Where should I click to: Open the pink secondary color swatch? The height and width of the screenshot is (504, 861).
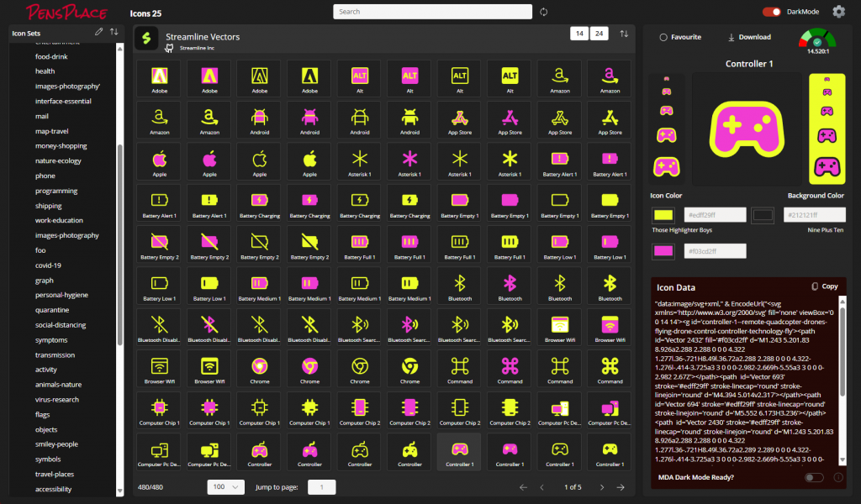coord(663,251)
